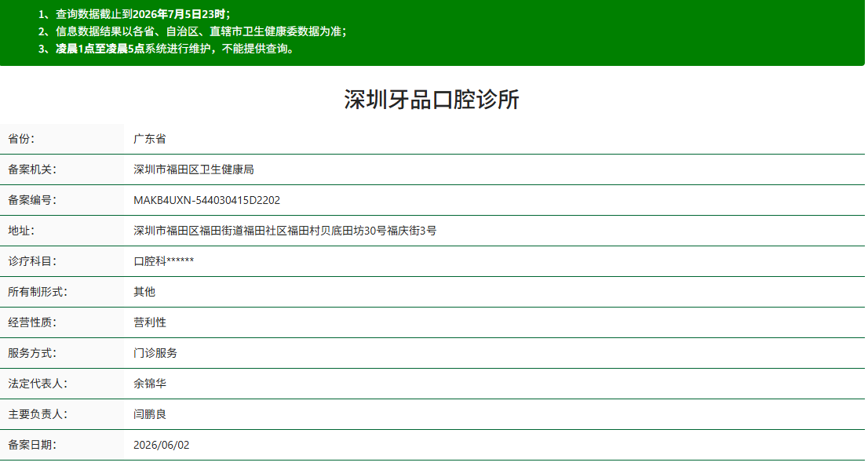Click notice line 2 about 卫生健康委数据为准
The width and height of the screenshot is (868, 466).
[x=192, y=31]
